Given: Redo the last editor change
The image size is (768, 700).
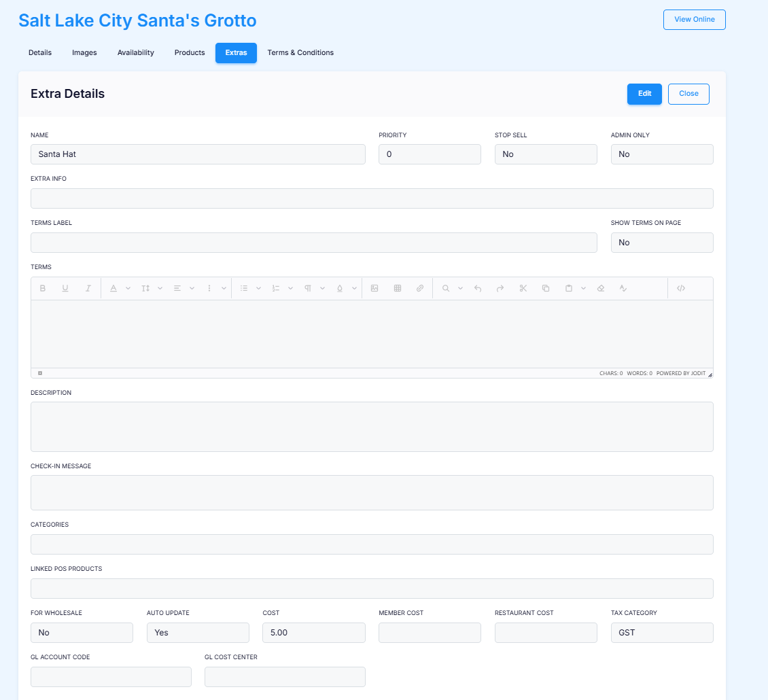Looking at the screenshot, I should (x=500, y=289).
